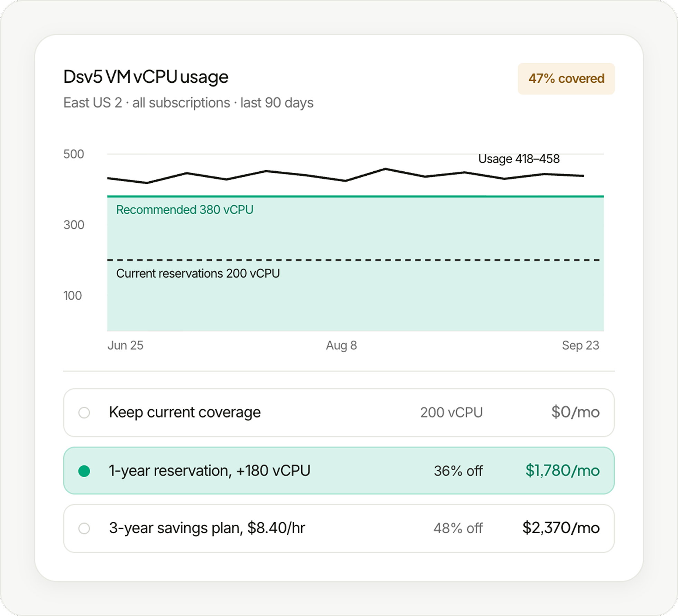
Task: Click the Aug 8 axis date
Action: coord(341,345)
